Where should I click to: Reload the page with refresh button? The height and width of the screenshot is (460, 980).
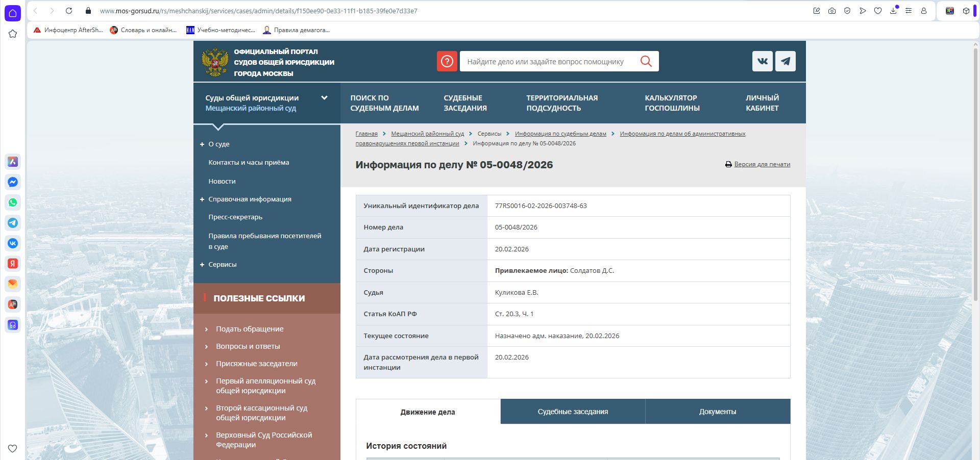click(x=69, y=11)
